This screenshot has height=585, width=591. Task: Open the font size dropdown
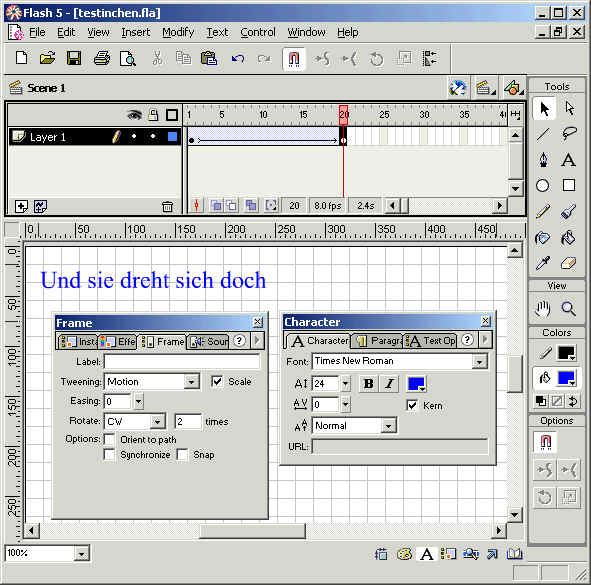coord(346,384)
